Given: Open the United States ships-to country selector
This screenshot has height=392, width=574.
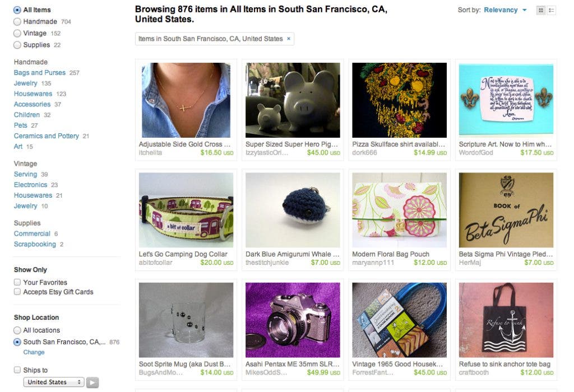Looking at the screenshot, I should coord(53,382).
